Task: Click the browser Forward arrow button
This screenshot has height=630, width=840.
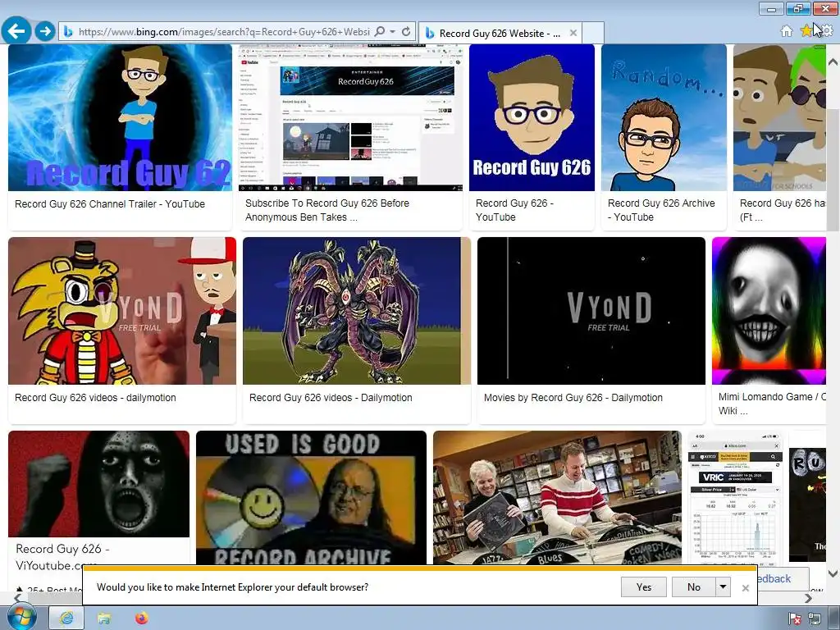Action: [45, 31]
